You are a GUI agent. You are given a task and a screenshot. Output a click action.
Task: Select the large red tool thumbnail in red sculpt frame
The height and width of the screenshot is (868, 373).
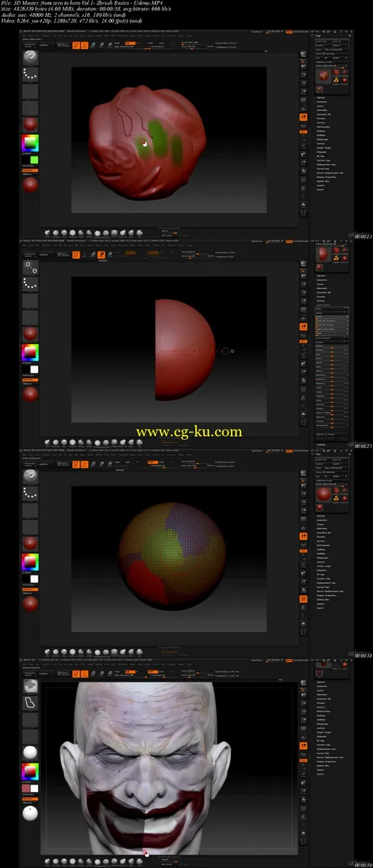click(323, 76)
